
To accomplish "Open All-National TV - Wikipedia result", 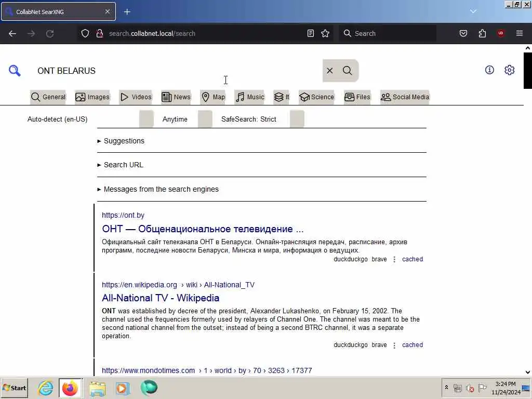I will pyautogui.click(x=161, y=298).
